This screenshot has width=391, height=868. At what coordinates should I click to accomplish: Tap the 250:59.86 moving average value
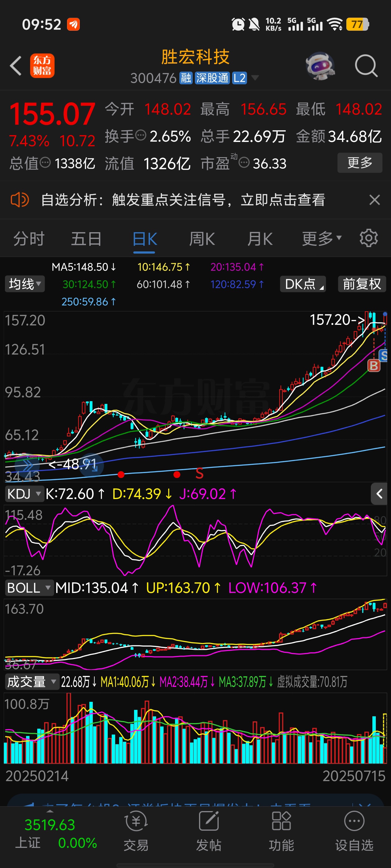(x=88, y=302)
